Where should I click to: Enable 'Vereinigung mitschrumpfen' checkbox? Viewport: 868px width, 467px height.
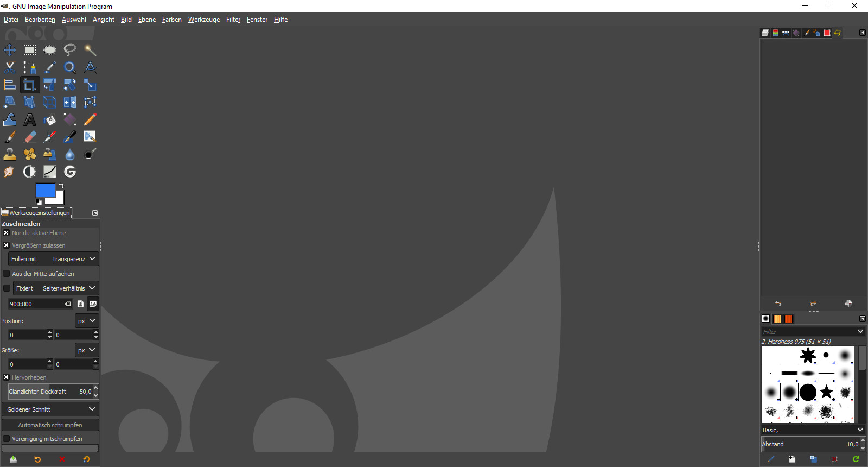[x=7, y=439]
